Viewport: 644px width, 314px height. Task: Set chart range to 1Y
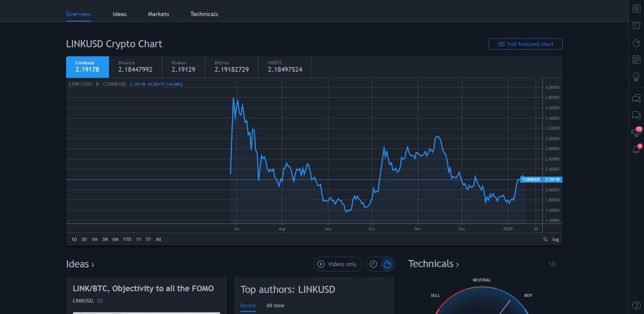(x=139, y=239)
